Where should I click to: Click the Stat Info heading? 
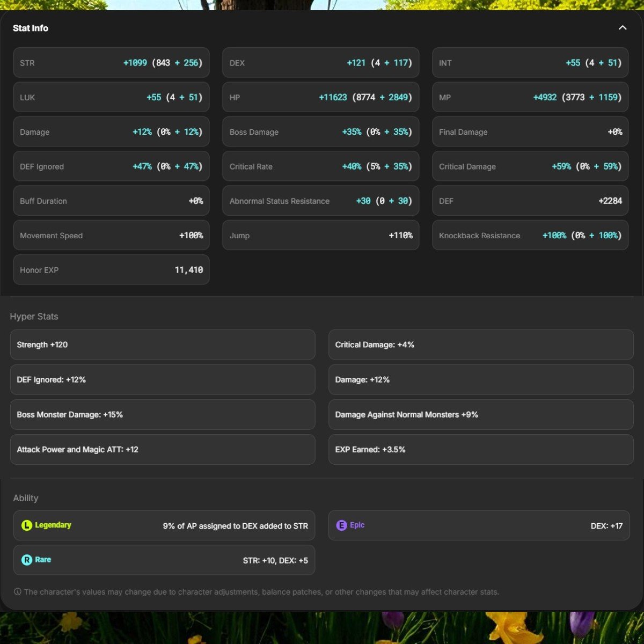(x=31, y=28)
